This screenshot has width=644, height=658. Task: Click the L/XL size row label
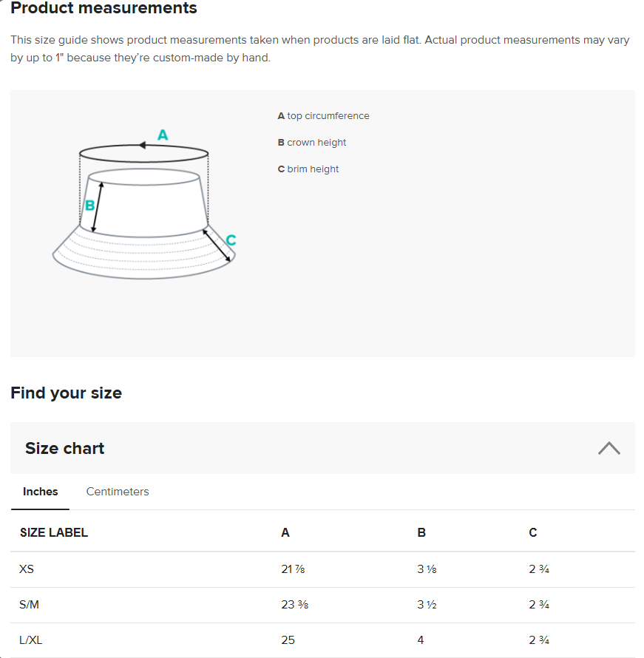[31, 640]
